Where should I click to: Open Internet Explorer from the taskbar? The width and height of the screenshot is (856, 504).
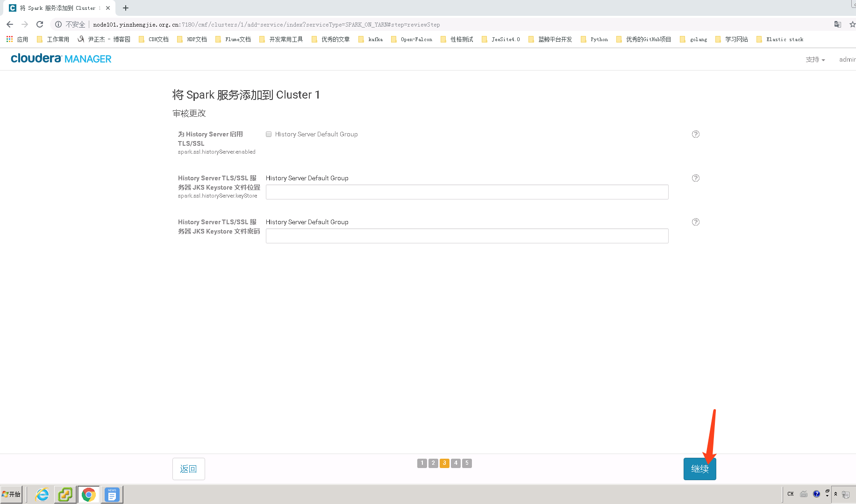click(x=42, y=494)
